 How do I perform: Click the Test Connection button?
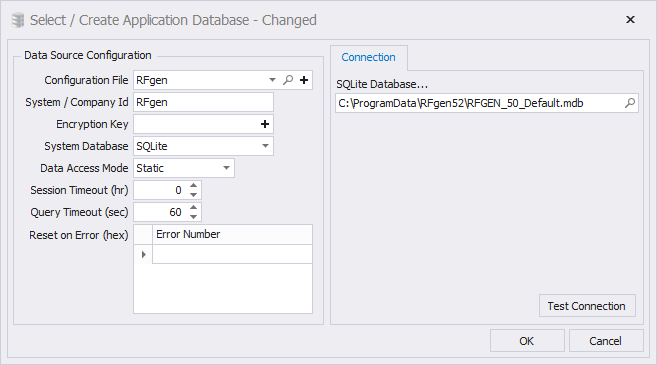[x=587, y=306]
